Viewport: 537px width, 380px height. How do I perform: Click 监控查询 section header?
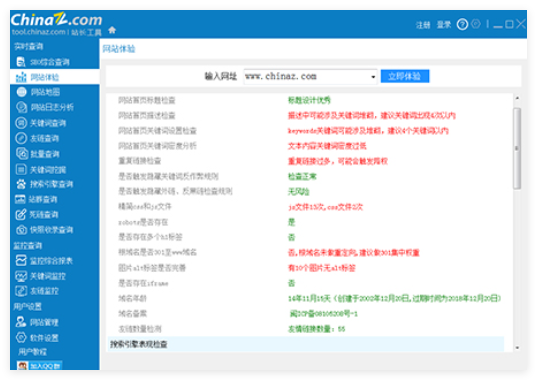point(28,245)
